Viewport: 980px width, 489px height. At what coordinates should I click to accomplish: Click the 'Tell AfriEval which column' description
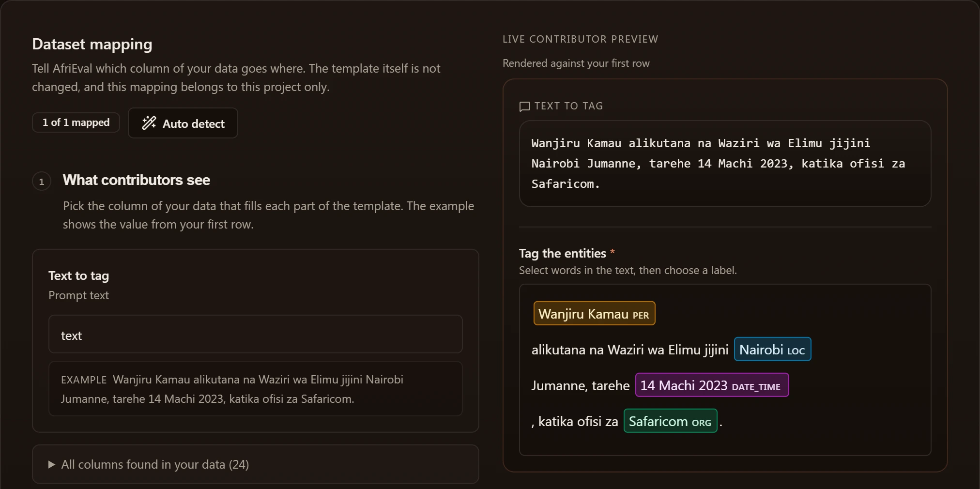[x=236, y=77]
